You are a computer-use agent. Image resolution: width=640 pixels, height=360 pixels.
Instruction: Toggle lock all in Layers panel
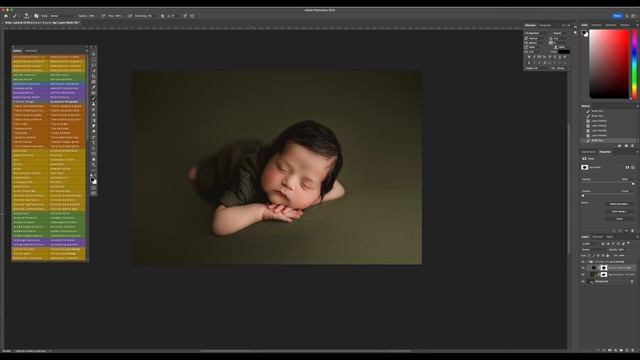(608, 256)
